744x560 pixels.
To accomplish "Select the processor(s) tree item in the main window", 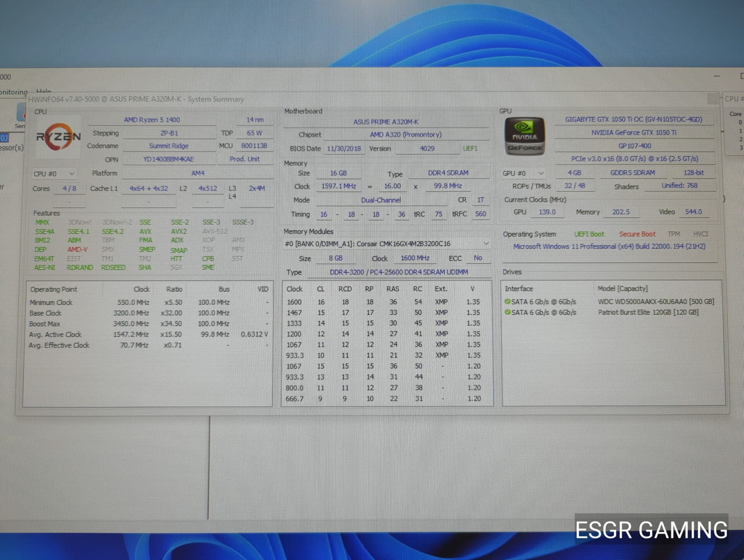I will [x=12, y=148].
